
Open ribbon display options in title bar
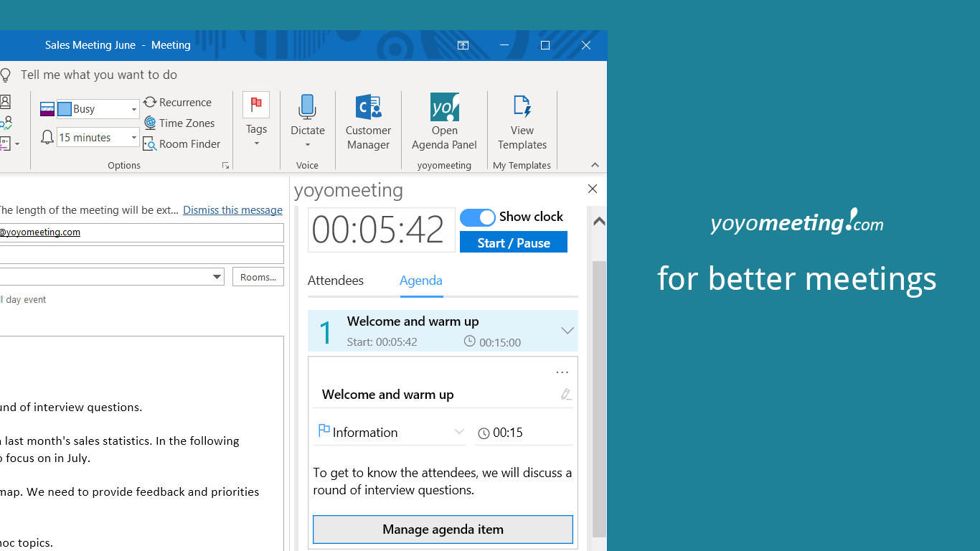(463, 45)
